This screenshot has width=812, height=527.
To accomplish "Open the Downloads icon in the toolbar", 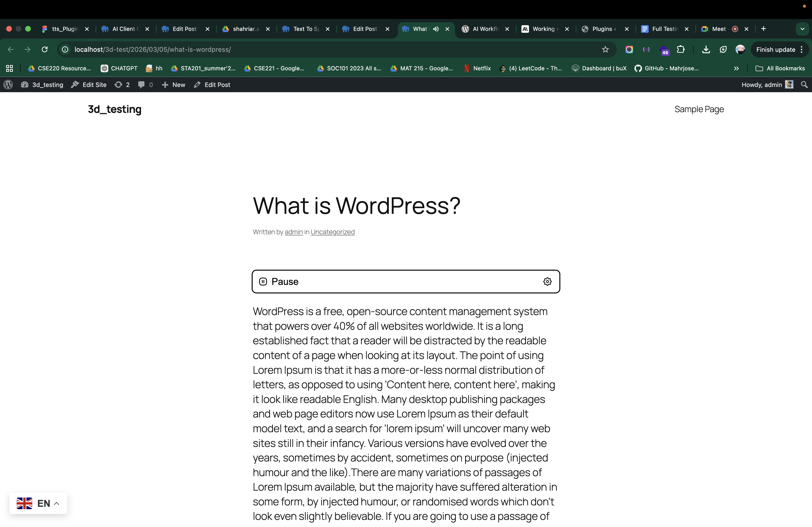I will click(x=706, y=49).
